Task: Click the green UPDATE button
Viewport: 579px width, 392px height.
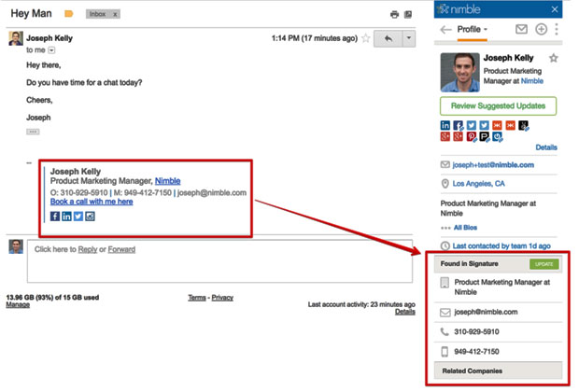Action: [x=544, y=264]
